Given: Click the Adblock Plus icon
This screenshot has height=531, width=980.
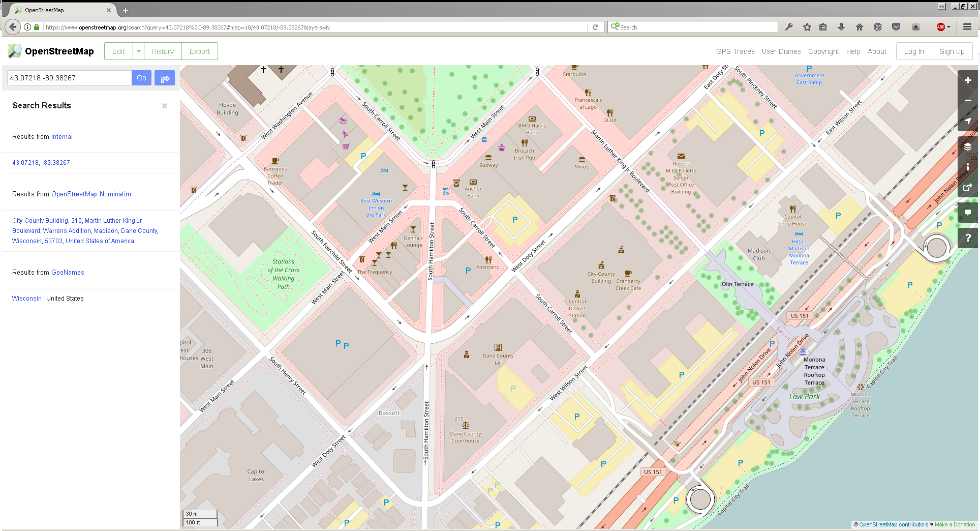Looking at the screenshot, I should point(940,27).
